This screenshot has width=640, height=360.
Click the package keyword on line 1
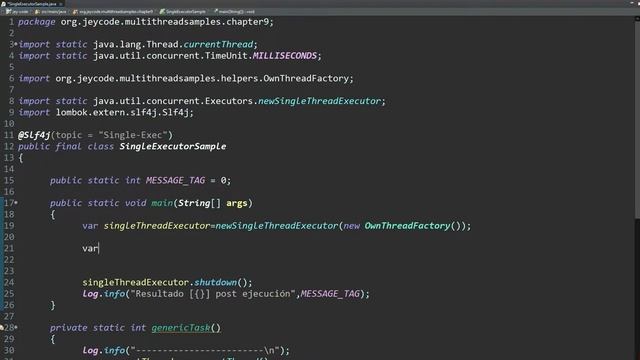(36, 22)
